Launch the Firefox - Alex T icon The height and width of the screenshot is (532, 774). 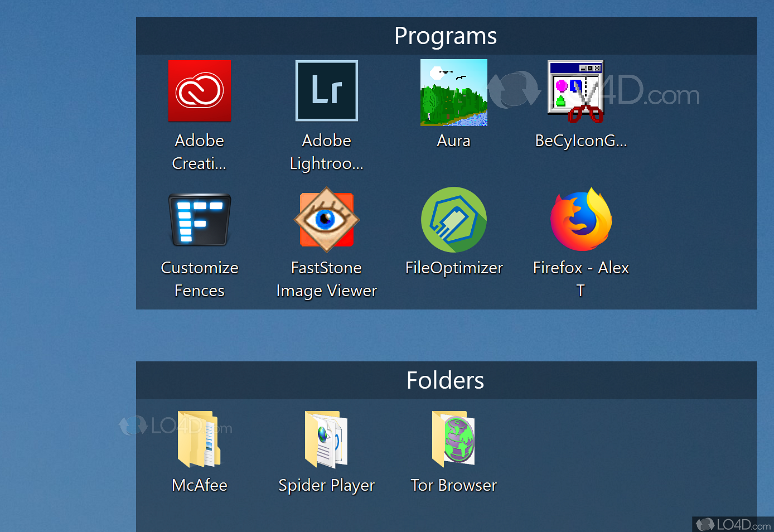tap(581, 219)
